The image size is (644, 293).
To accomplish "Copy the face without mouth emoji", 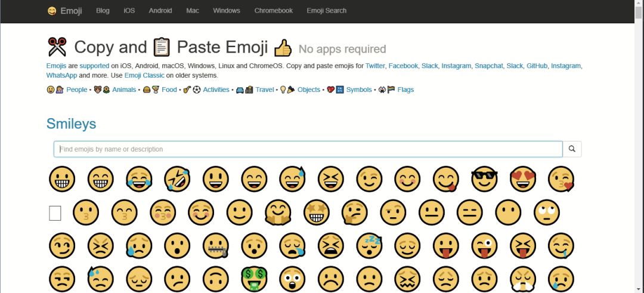I will click(508, 212).
